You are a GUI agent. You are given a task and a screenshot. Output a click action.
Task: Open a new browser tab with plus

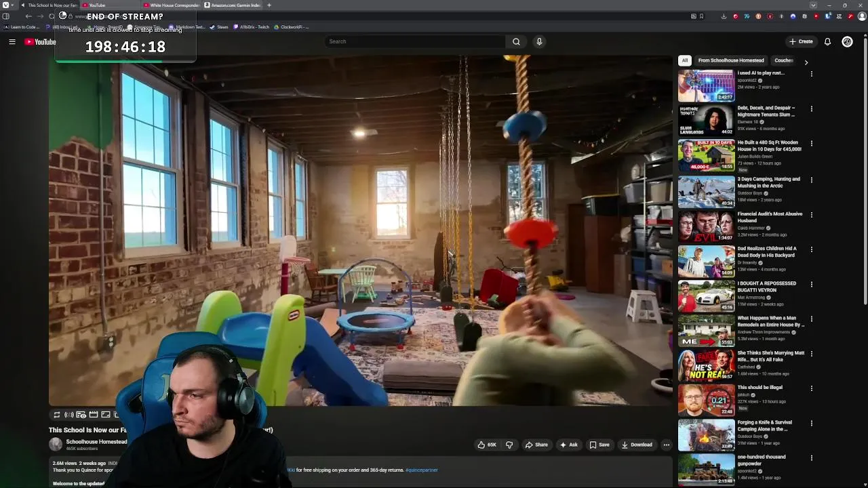pos(269,5)
